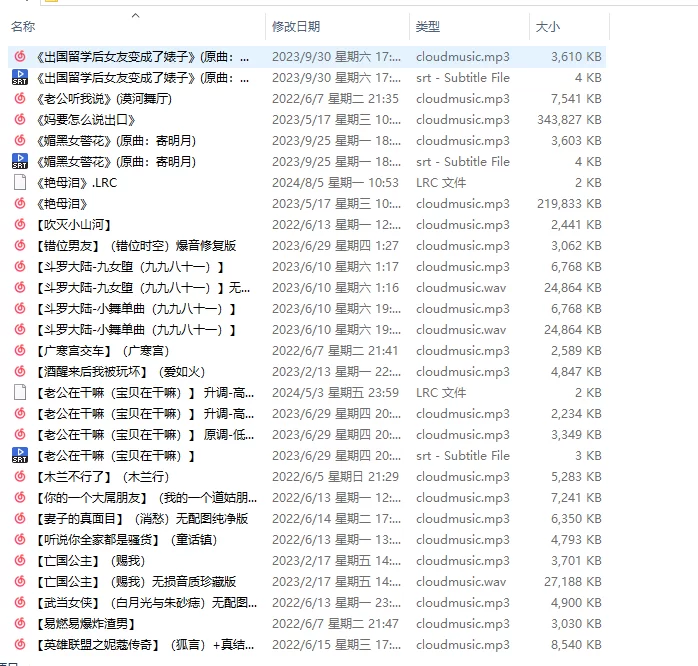Click the icon for 【妻子的真面目】

point(20,519)
